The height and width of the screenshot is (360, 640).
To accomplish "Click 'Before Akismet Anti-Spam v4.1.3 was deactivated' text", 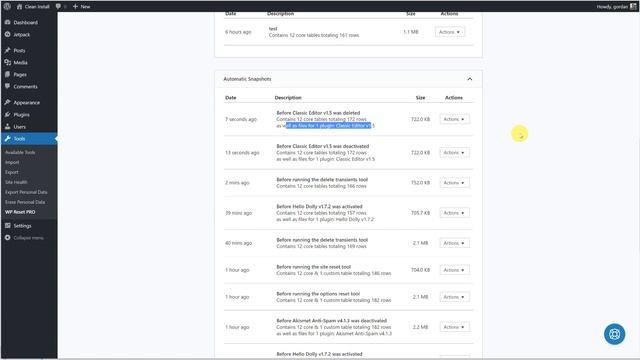I will click(x=331, y=321).
